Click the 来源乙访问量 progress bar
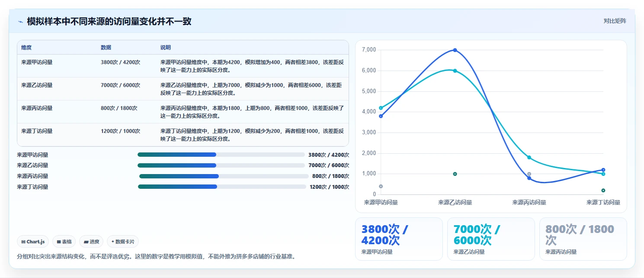Viewport: 644px width, 278px height. point(221,165)
